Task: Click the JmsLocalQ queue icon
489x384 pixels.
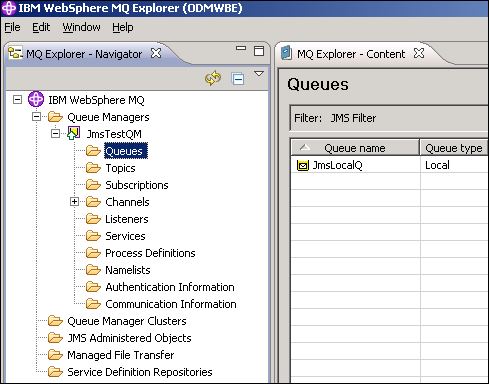Action: tap(303, 165)
